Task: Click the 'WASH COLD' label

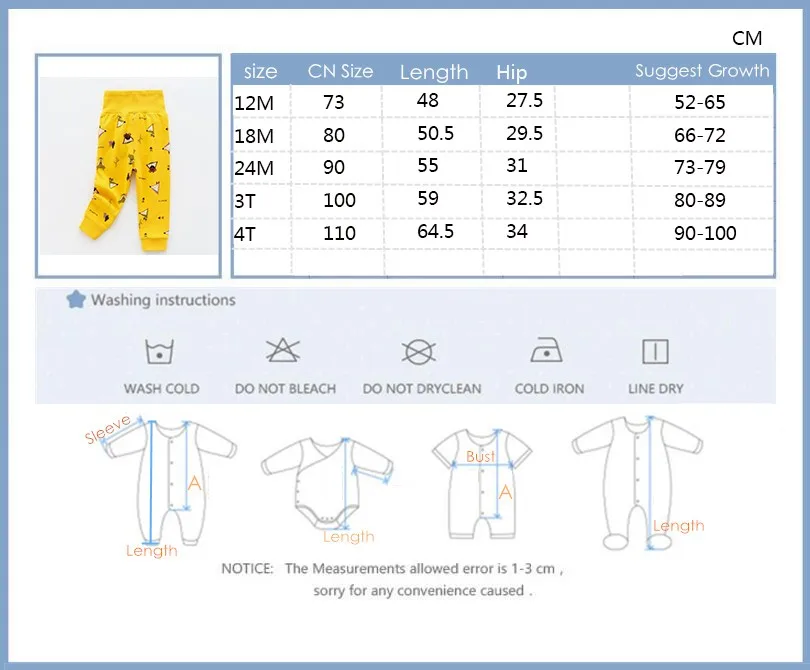Action: [x=162, y=388]
